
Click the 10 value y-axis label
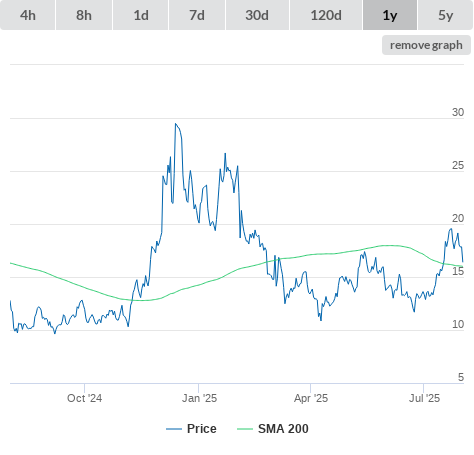pos(458,324)
